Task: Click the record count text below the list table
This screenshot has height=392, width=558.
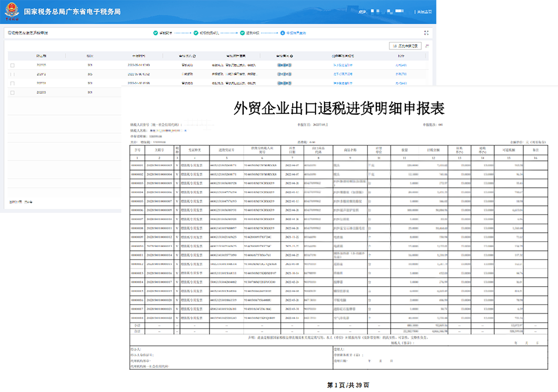Action: [x=20, y=202]
